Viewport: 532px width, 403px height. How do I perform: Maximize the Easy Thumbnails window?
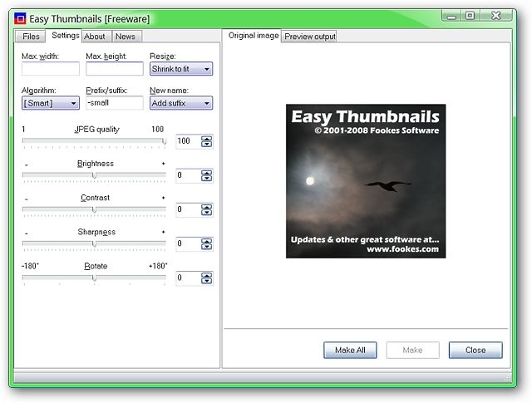pyautogui.click(x=470, y=16)
